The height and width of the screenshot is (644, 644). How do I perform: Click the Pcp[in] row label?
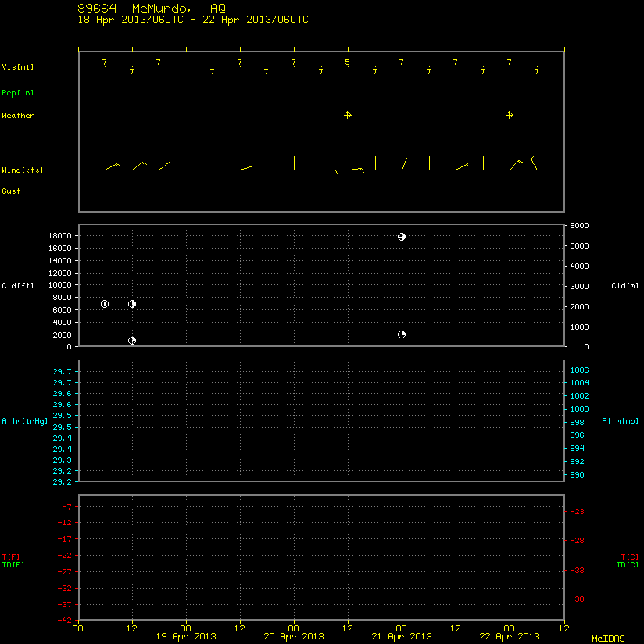pos(18,93)
